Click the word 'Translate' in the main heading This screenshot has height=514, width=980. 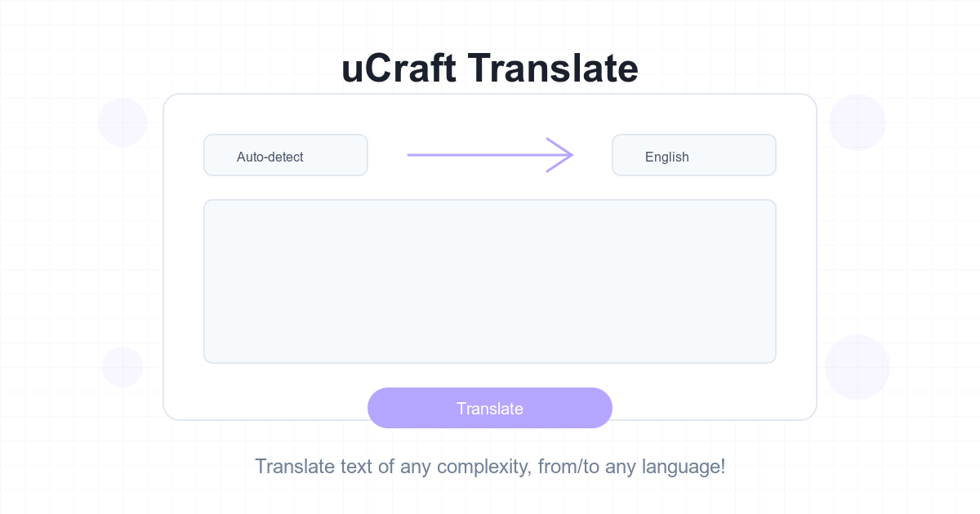[553, 69]
